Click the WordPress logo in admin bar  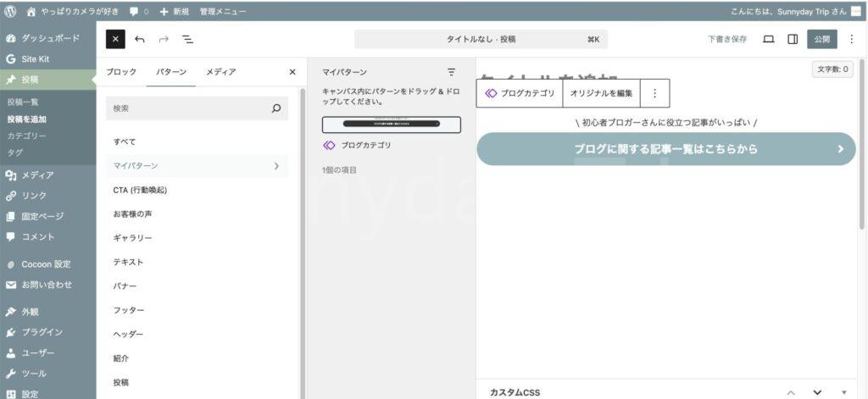pyautogui.click(x=11, y=12)
